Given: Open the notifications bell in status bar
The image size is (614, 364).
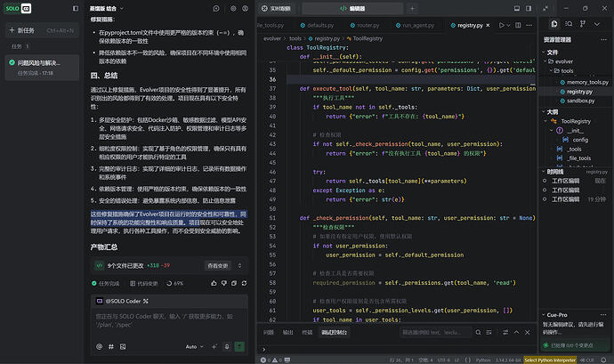Looking at the screenshot, I should pyautogui.click(x=604, y=360).
